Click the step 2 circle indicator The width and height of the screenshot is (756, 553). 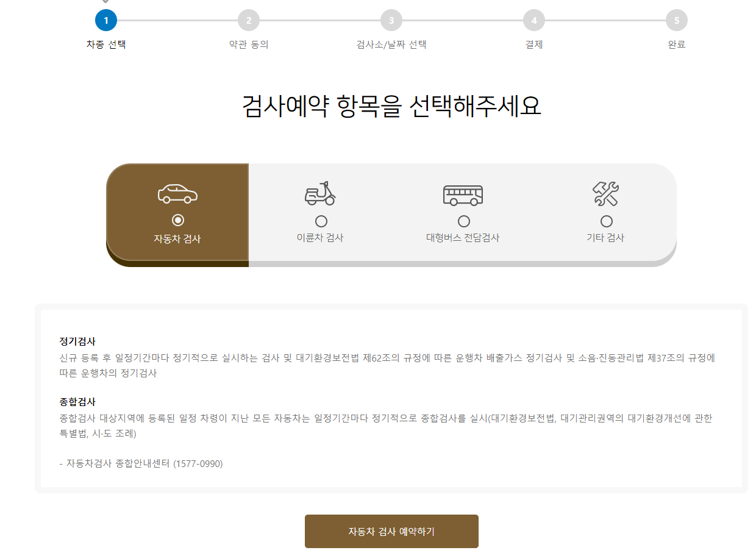[x=248, y=20]
